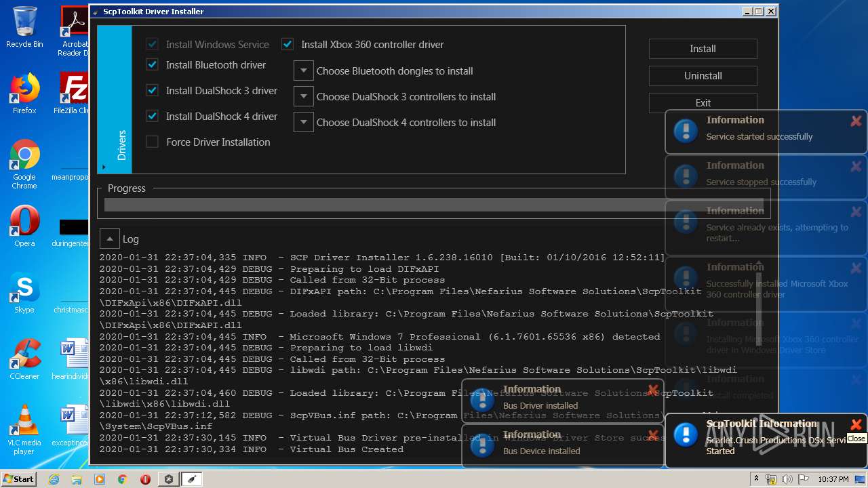The image size is (868, 488).
Task: Enable Force Driver Installation
Action: tap(152, 142)
